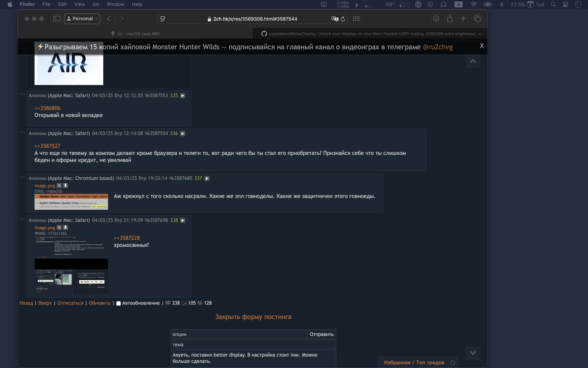Open a new tab with plus
Viewport: 588px width, 368px height.
pyautogui.click(x=463, y=19)
